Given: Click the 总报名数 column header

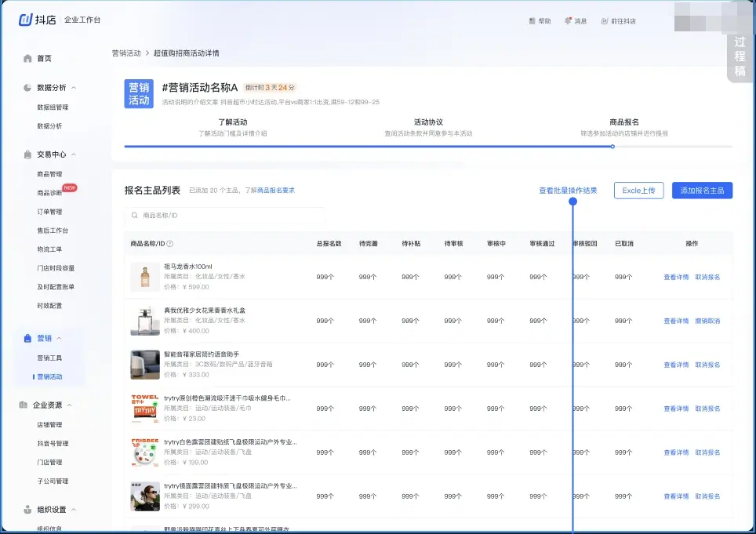Looking at the screenshot, I should tap(329, 244).
